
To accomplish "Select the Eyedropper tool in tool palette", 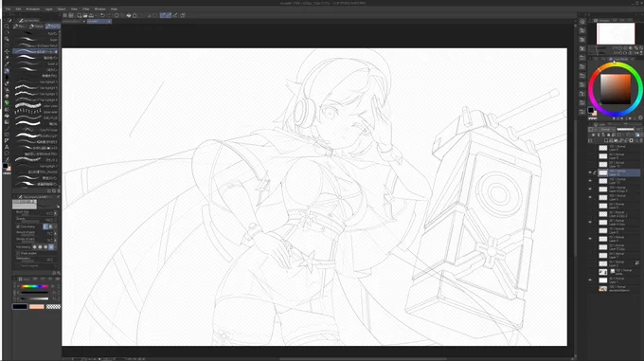I will point(7,63).
